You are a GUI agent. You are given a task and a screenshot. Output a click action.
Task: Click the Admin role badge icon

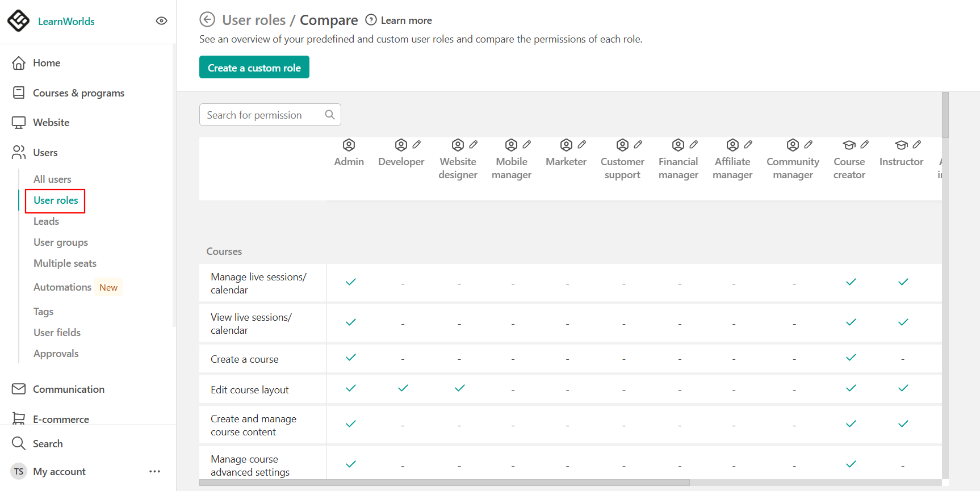pyautogui.click(x=349, y=145)
